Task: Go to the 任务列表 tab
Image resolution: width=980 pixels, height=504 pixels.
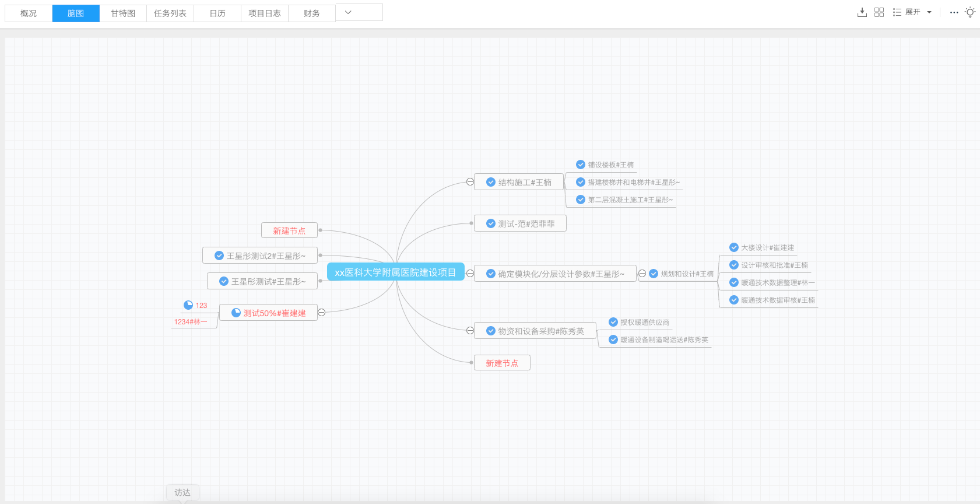Action: [170, 13]
